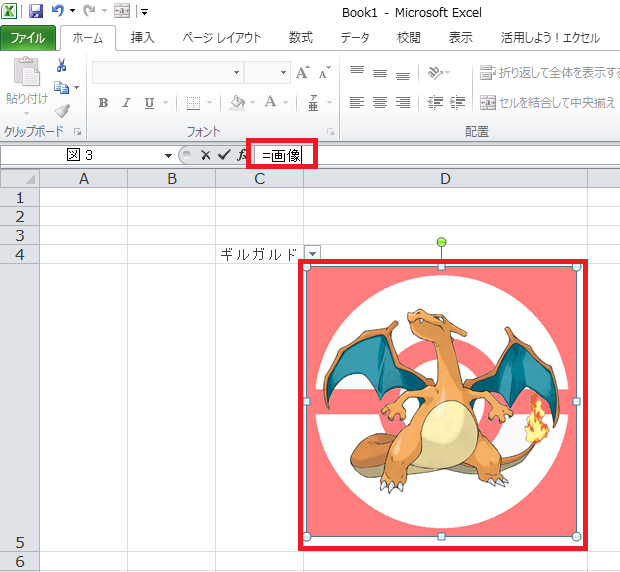The image size is (620, 572).
Task: Open the Borders dropdown arrow
Action: pyautogui.click(x=210, y=103)
